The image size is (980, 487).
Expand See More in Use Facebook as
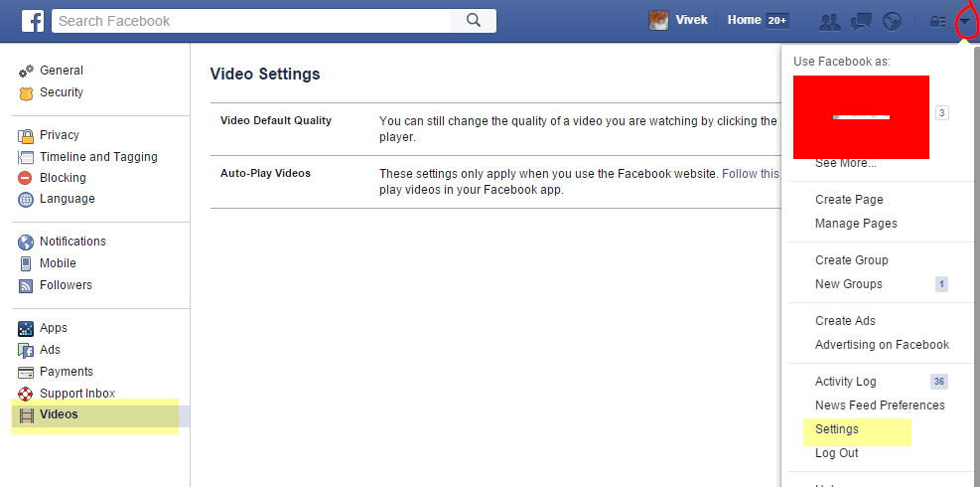(845, 163)
